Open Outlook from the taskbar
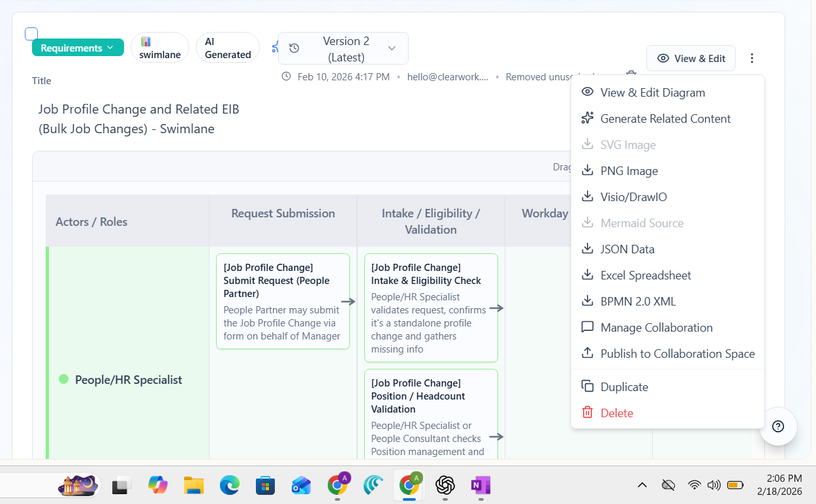 (301, 485)
